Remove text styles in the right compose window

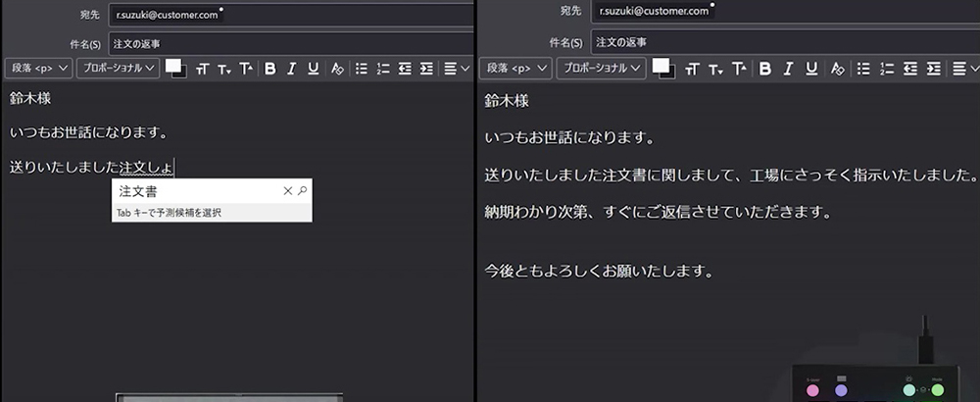pos(838,69)
